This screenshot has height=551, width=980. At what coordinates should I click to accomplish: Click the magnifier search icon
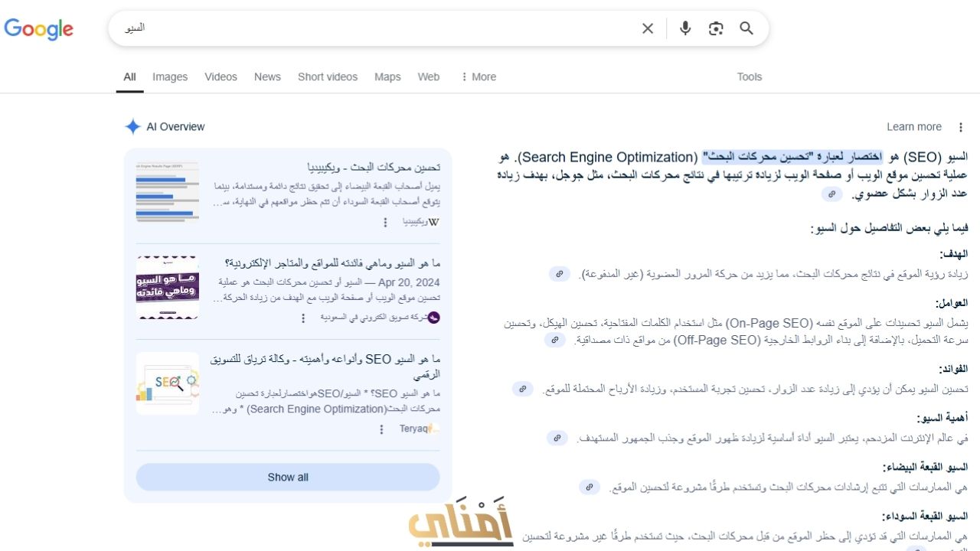click(x=746, y=28)
